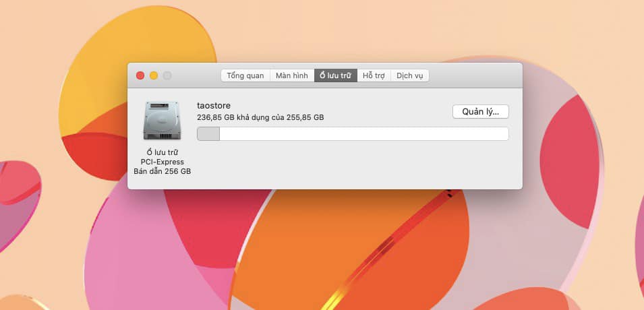This screenshot has height=310, width=644.
Task: Click the free white area of storage bar
Action: (364, 134)
